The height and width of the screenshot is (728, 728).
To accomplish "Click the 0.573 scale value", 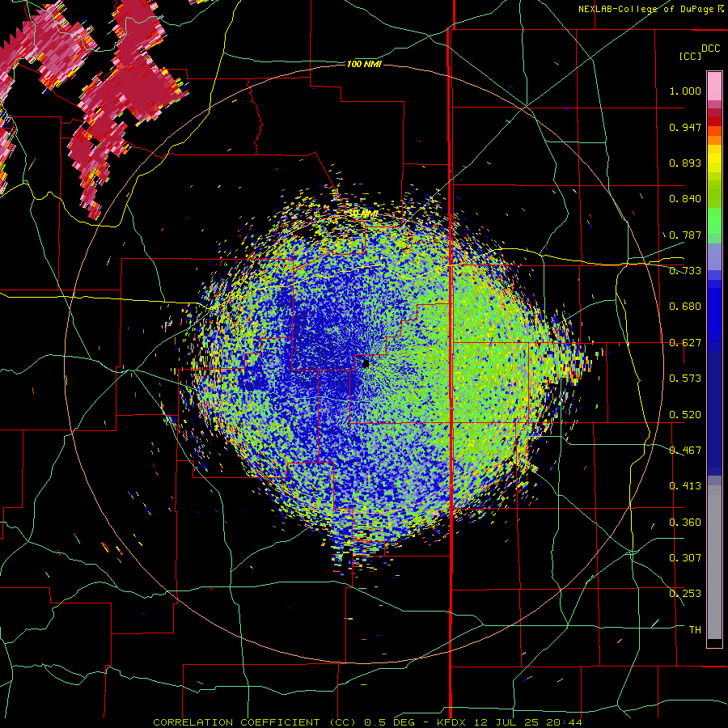I will [x=685, y=379].
